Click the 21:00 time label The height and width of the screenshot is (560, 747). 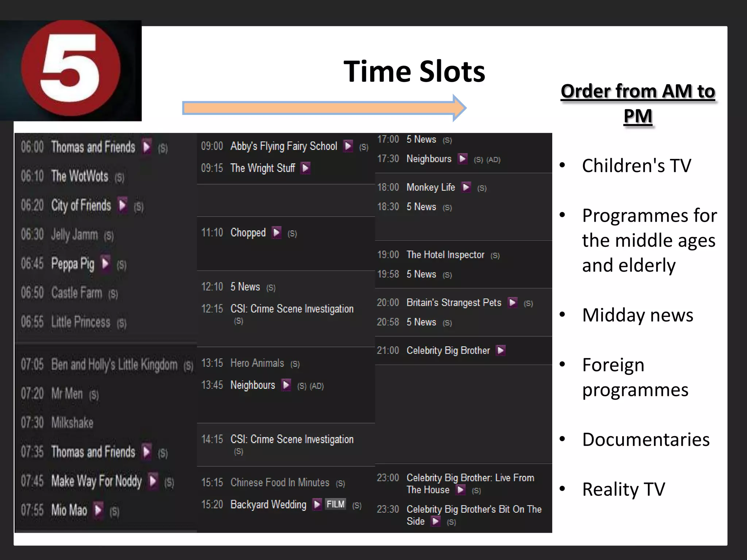pyautogui.click(x=388, y=350)
